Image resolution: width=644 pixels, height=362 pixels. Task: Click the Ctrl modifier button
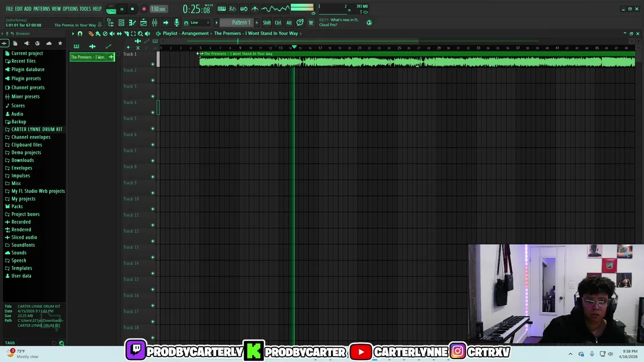278,23
